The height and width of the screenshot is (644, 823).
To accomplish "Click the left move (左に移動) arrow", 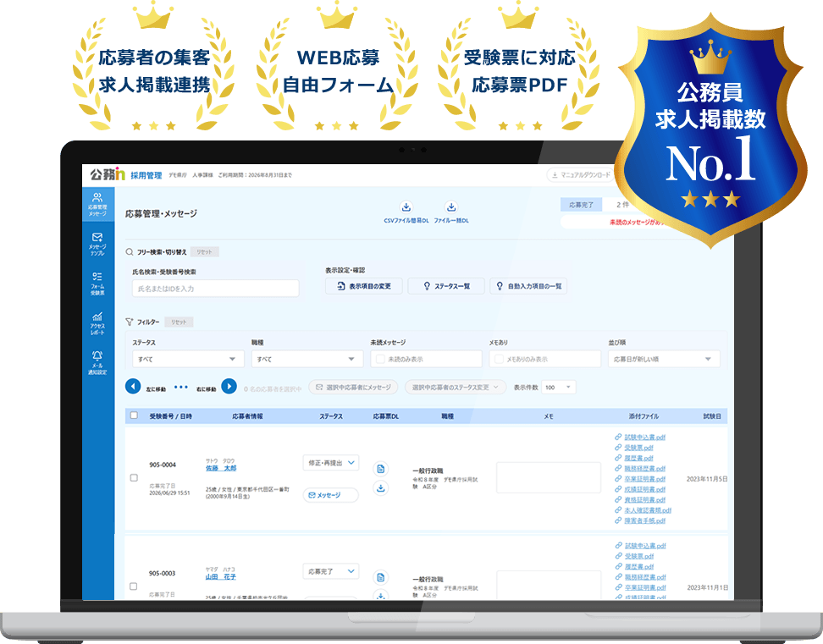I will click(x=133, y=387).
